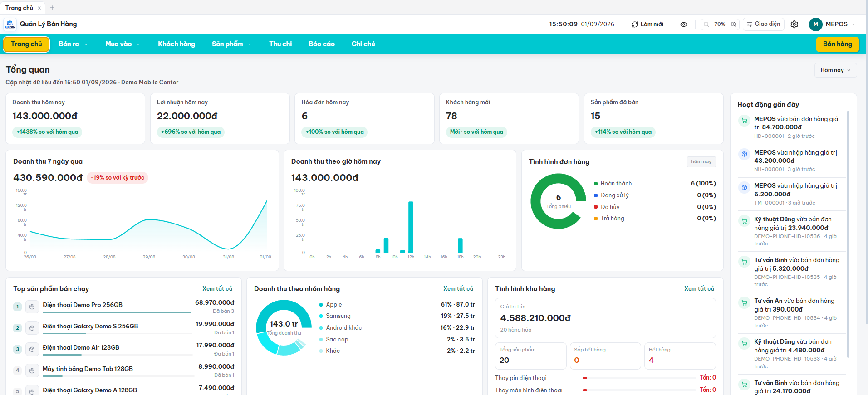868x395 pixels.
Task: Click the Hóa đơn hôm nay summary card
Action: 364,119
